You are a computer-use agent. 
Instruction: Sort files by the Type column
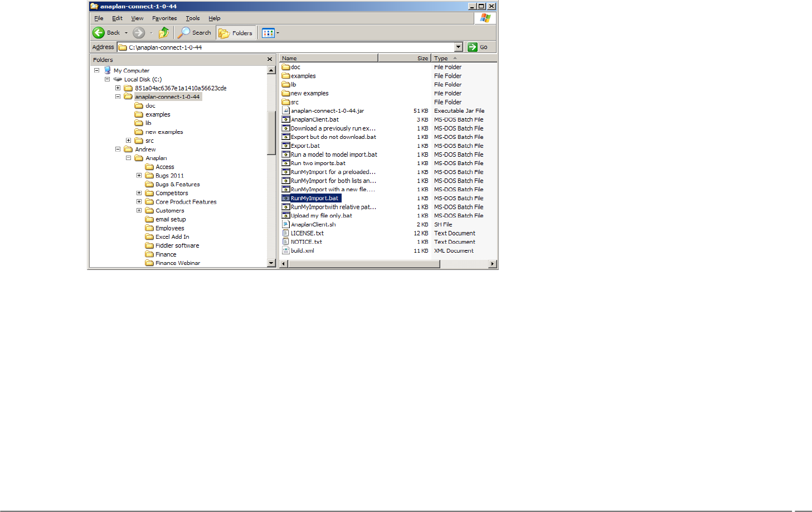pos(464,58)
